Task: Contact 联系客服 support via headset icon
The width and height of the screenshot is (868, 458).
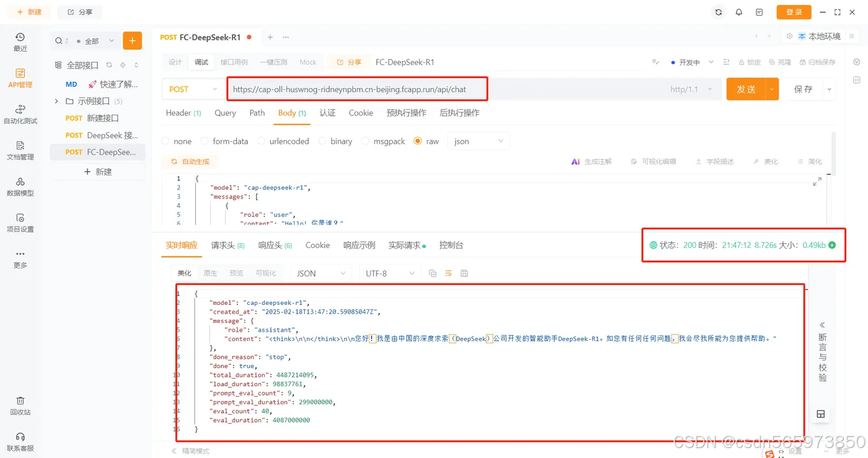Action: click(20, 442)
